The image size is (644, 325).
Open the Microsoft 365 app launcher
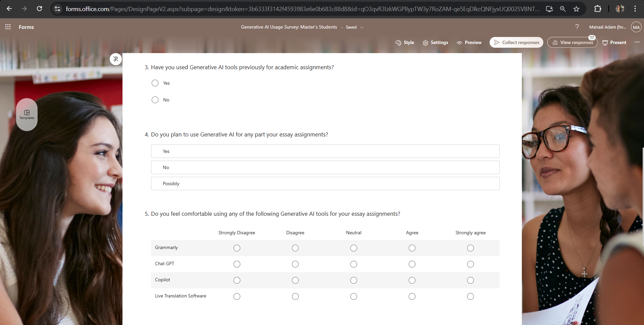click(x=8, y=27)
